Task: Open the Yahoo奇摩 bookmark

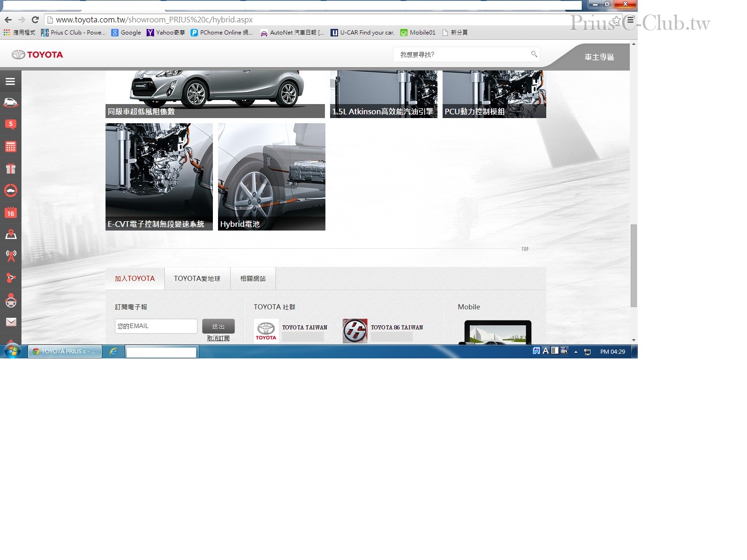Action: [x=166, y=33]
